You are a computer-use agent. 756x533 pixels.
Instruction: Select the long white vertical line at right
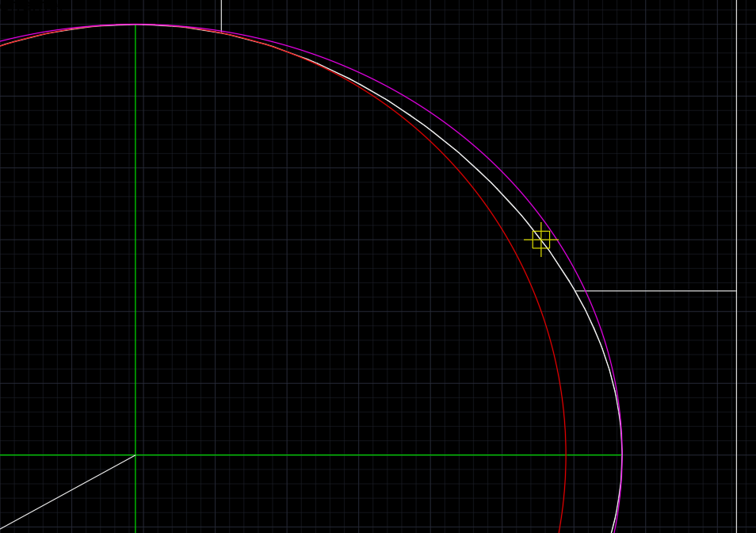pos(737,266)
